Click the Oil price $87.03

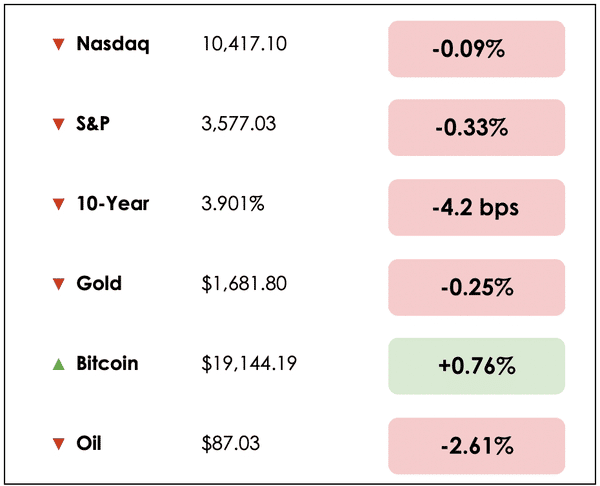click(228, 443)
